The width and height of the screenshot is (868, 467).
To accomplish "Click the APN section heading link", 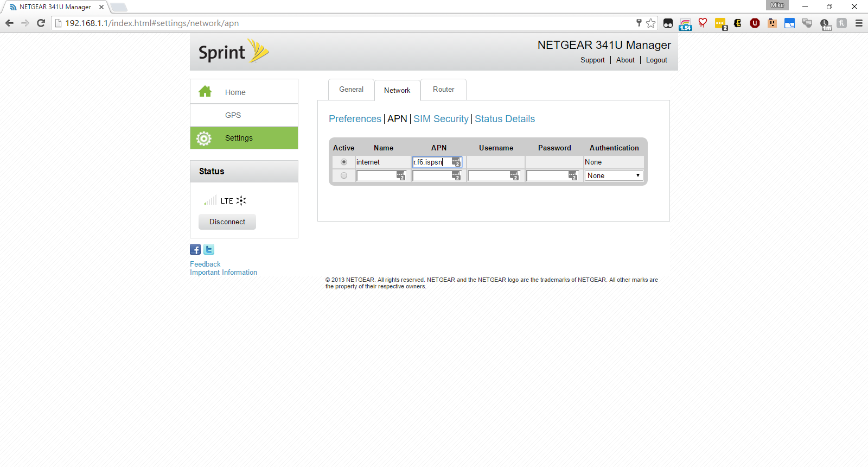I will coord(397,119).
